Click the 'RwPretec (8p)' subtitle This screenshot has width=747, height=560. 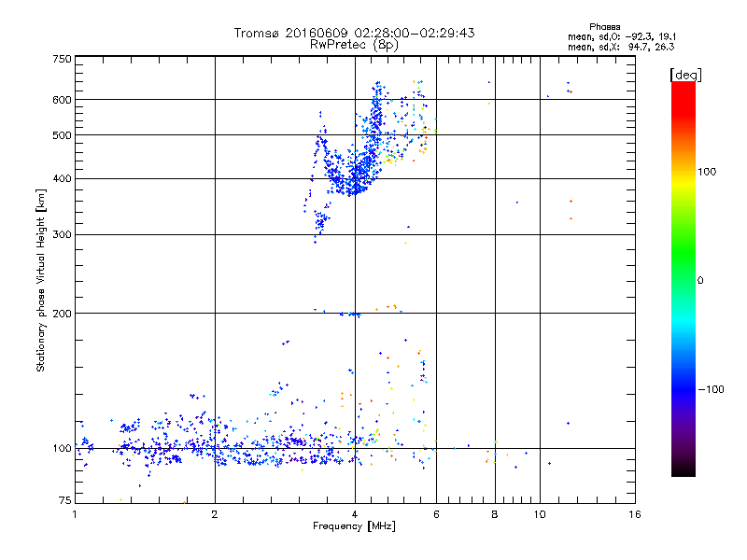354,45
